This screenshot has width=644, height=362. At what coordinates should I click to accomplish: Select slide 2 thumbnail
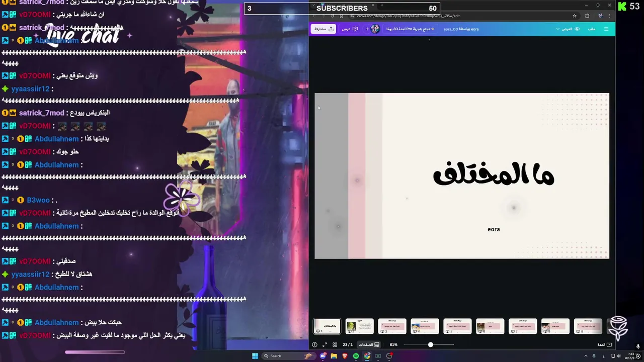(x=360, y=326)
